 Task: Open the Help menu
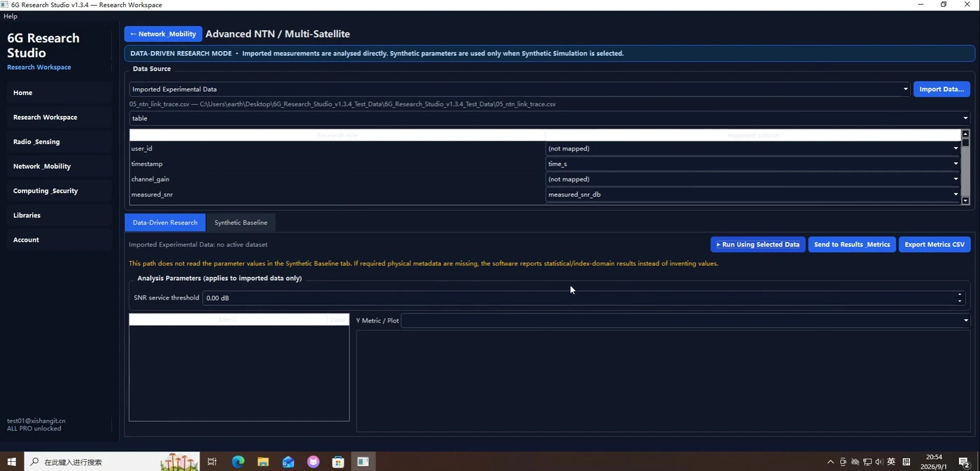pos(10,16)
